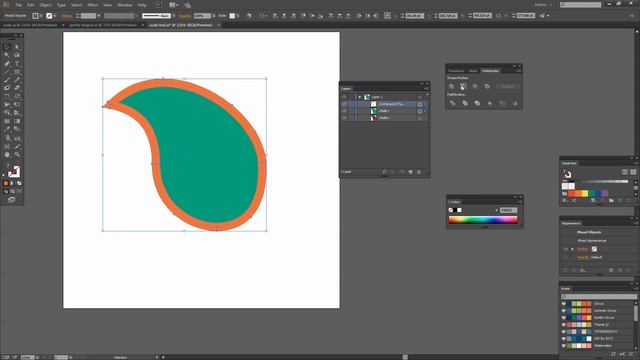
Task: Click the Trim pathfinder icon
Action: [465, 103]
